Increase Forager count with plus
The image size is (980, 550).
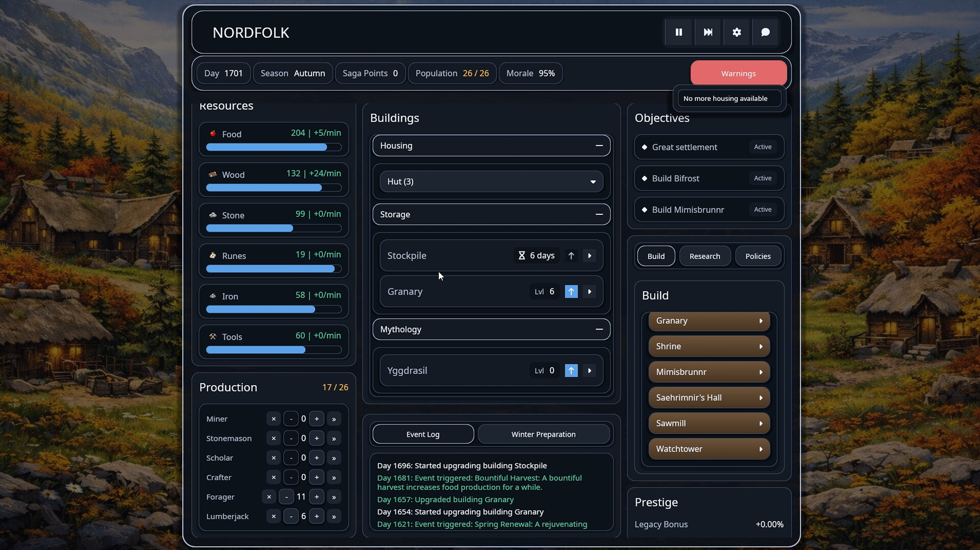point(316,497)
